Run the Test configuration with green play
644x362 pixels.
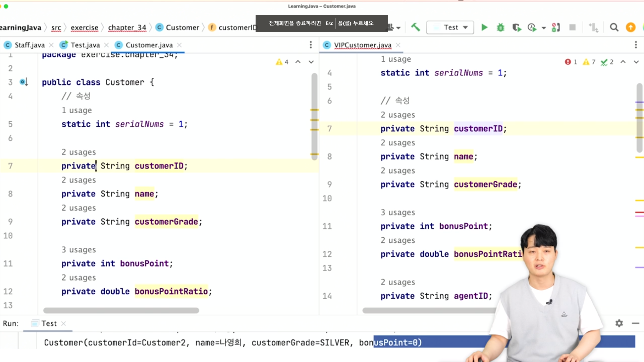pyautogui.click(x=484, y=27)
